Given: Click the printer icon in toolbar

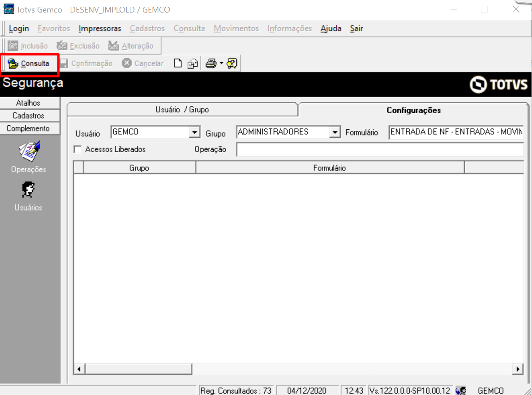Looking at the screenshot, I should pos(211,64).
